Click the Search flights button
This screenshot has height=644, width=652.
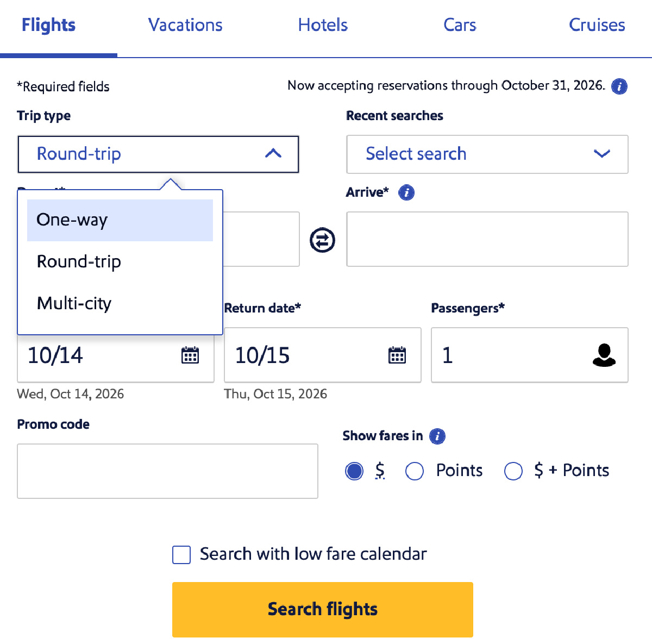[322, 609]
